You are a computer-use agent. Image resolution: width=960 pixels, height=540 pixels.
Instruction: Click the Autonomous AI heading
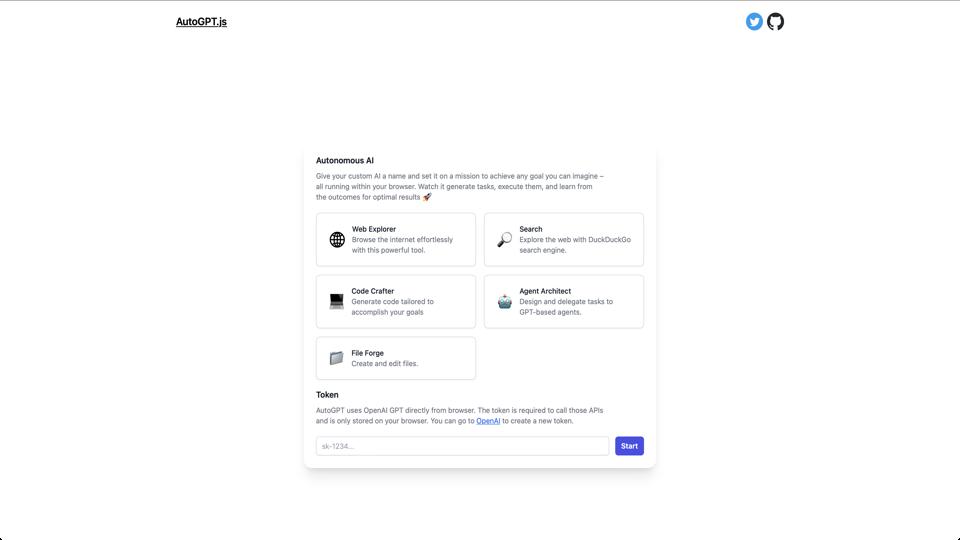(345, 160)
